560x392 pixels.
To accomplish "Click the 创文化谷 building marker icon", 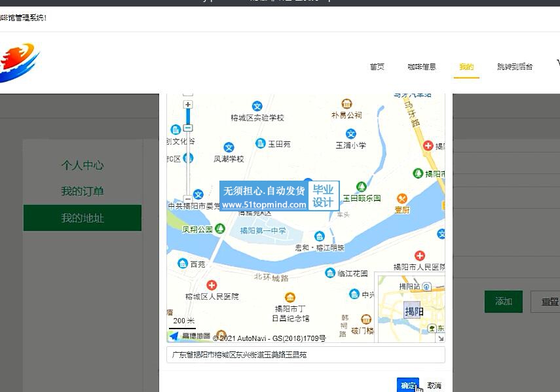I will point(176,130).
